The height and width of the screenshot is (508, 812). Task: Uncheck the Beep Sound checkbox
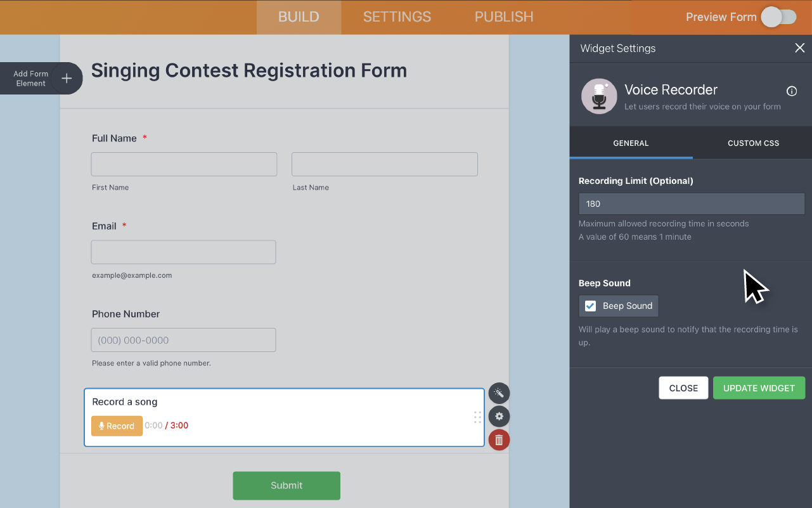[x=590, y=306]
